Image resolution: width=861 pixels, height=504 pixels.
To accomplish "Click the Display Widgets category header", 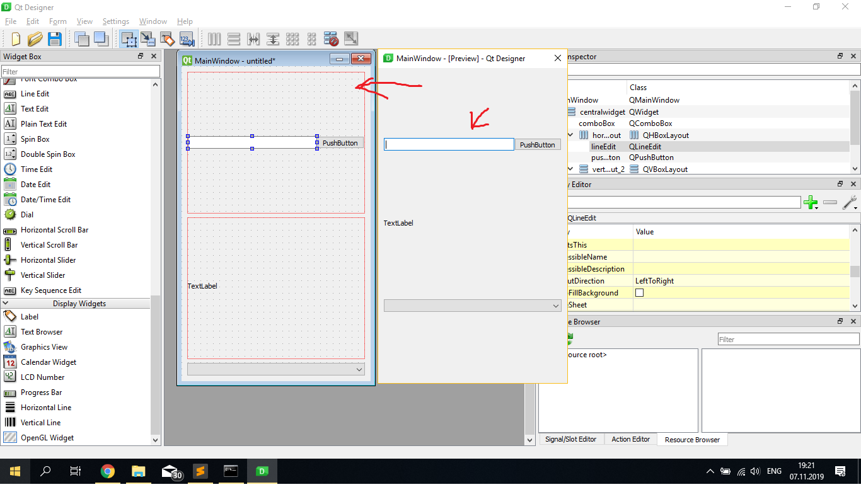I will (76, 304).
